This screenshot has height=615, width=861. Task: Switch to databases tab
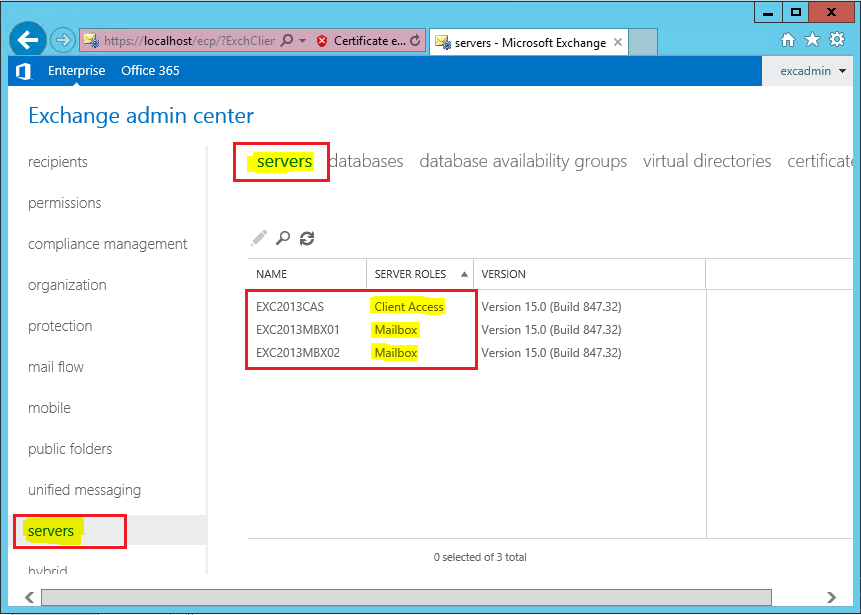point(366,161)
